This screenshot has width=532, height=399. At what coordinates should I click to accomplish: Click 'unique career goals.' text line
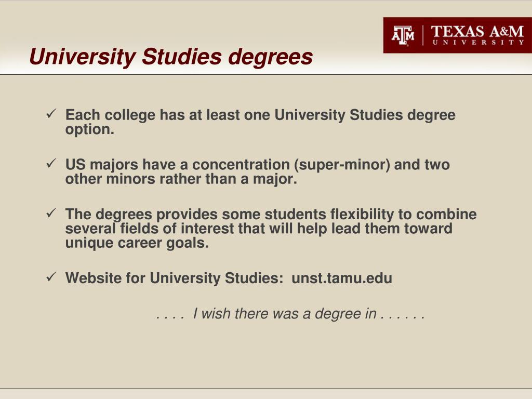pyautogui.click(x=137, y=243)
